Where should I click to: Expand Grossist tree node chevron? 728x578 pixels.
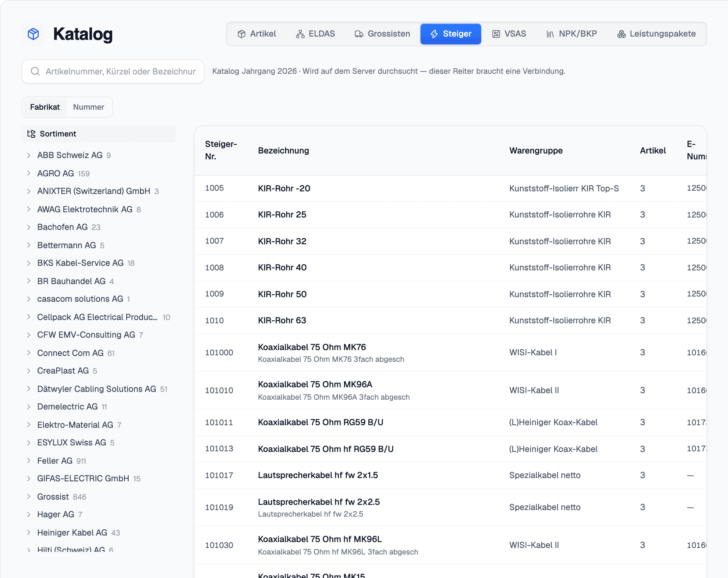tap(29, 497)
